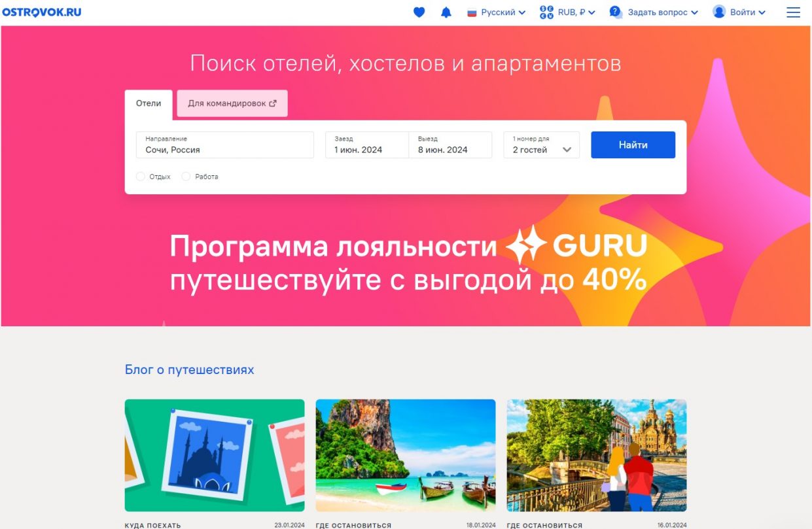Expand the RUB currency dropdown

(576, 12)
